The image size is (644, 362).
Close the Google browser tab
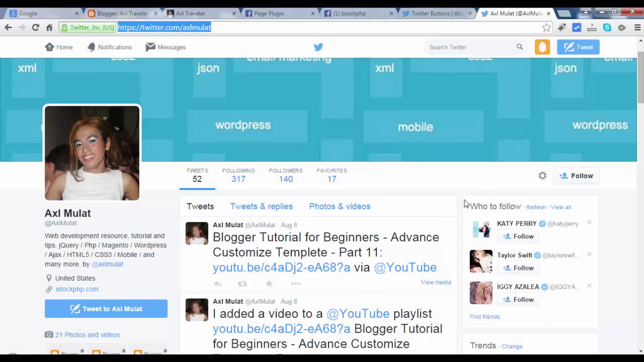click(x=76, y=14)
